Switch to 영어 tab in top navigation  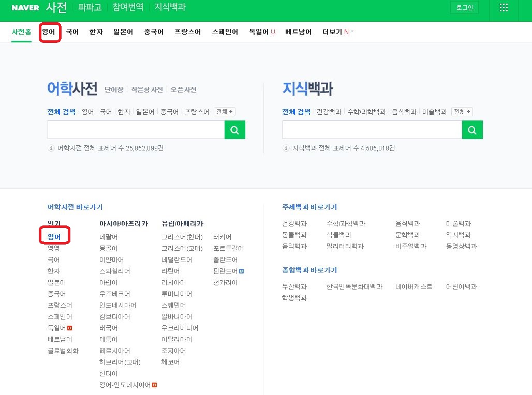pyautogui.click(x=49, y=32)
